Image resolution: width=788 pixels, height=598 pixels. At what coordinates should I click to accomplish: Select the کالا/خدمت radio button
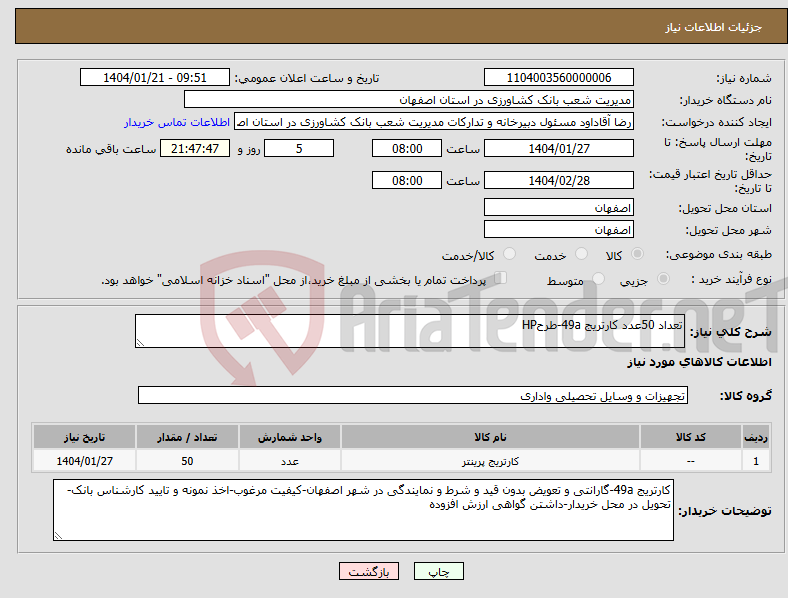tap(509, 254)
